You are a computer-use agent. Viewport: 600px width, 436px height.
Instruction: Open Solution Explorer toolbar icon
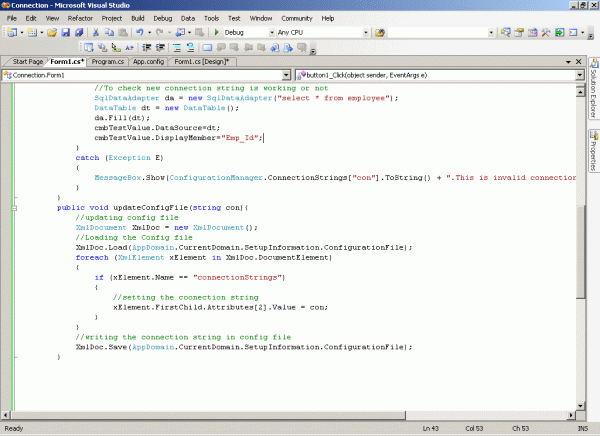click(x=505, y=33)
